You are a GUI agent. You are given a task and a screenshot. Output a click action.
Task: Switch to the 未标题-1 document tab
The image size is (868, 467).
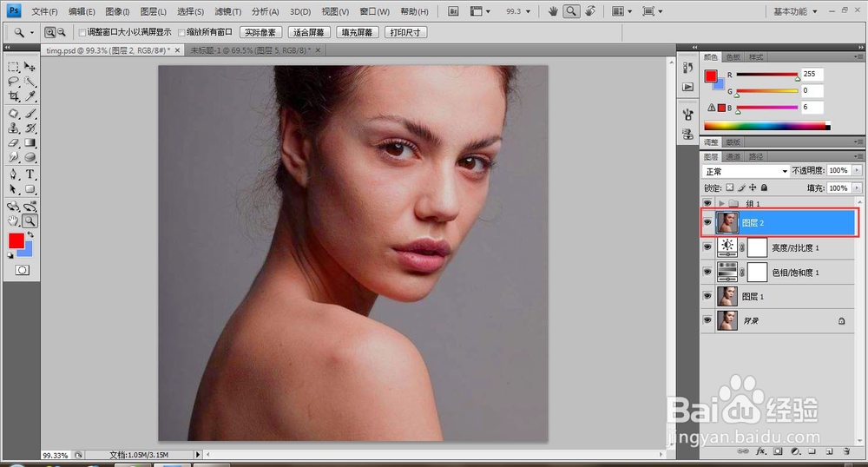point(254,50)
